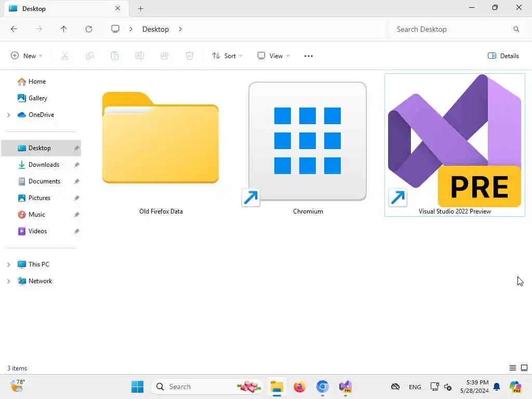Viewport: 532px width, 399px height.
Task: Click the search magnifier icon
Action: 516,29
